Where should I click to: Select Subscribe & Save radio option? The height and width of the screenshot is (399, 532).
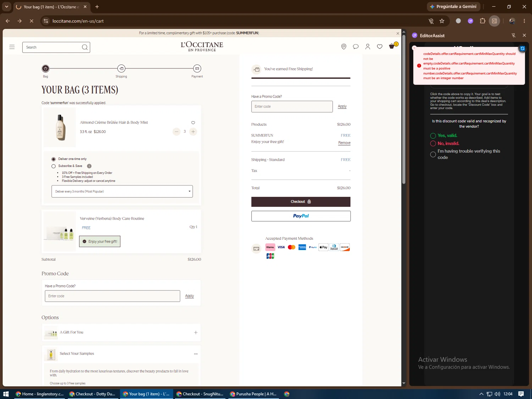click(x=54, y=166)
